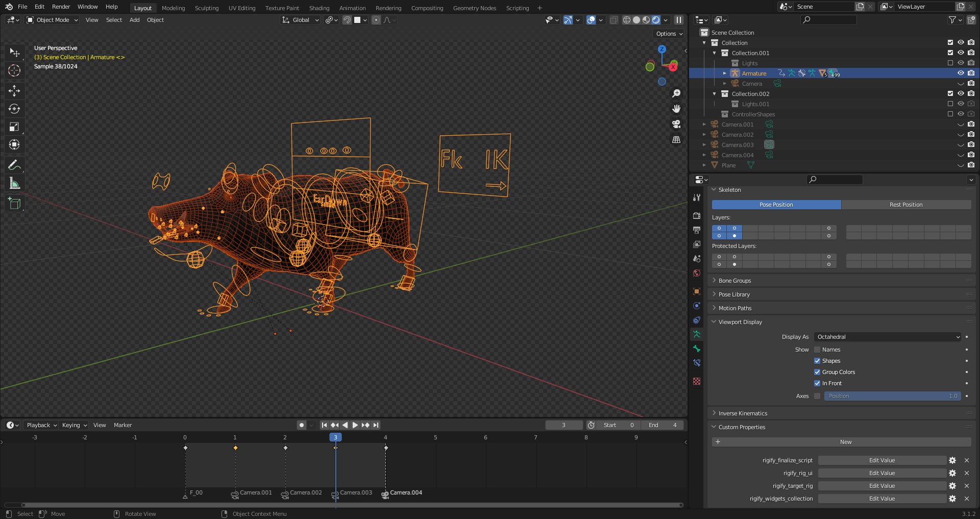The height and width of the screenshot is (519, 980).
Task: Click the pan view hand icon
Action: [x=676, y=109]
